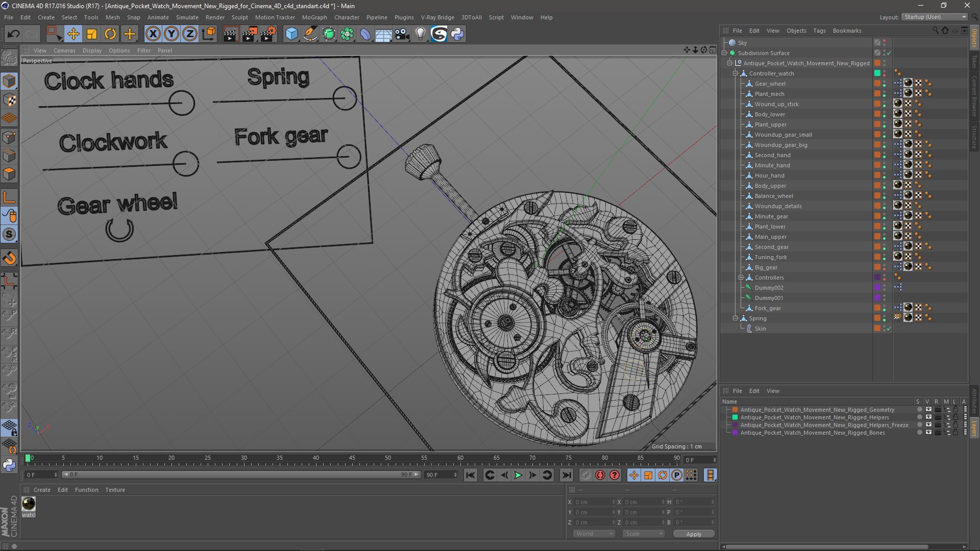Open the Character menu
The height and width of the screenshot is (551, 980).
347,17
